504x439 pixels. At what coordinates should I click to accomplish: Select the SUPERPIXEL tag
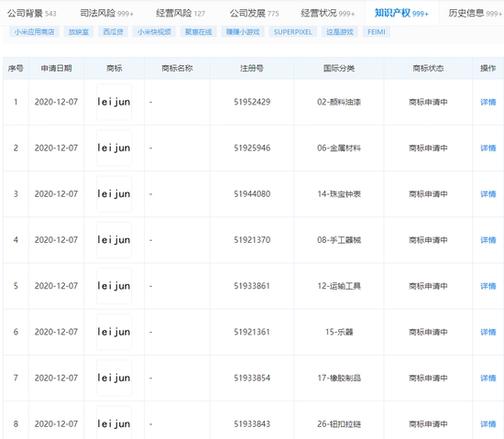click(x=293, y=32)
